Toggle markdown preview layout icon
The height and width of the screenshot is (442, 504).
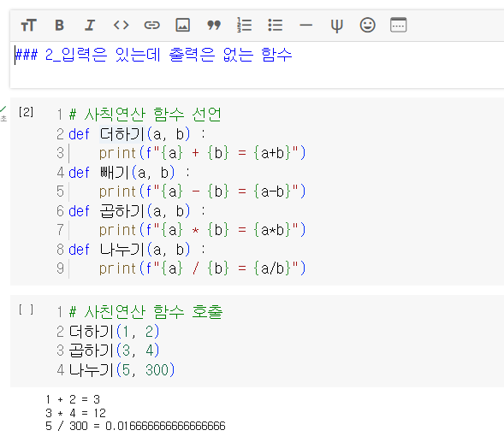pyautogui.click(x=398, y=25)
